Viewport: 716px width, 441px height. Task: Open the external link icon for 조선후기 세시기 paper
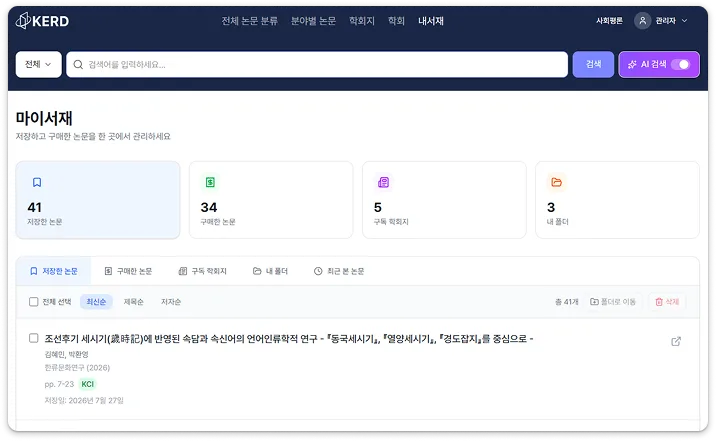click(676, 341)
